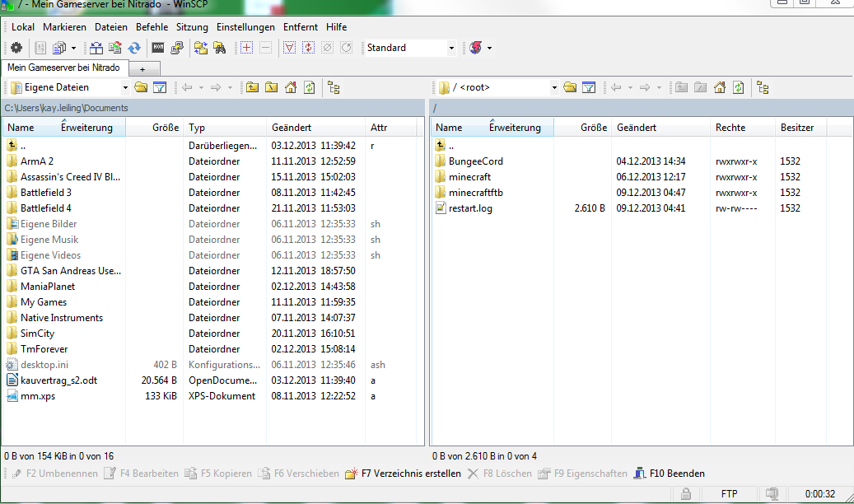854x504 pixels.
Task: Open the Lokal menu
Action: pos(23,26)
